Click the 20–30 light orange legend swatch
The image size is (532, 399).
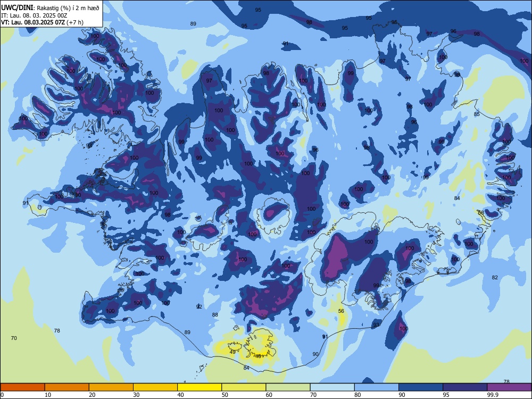click(x=111, y=387)
